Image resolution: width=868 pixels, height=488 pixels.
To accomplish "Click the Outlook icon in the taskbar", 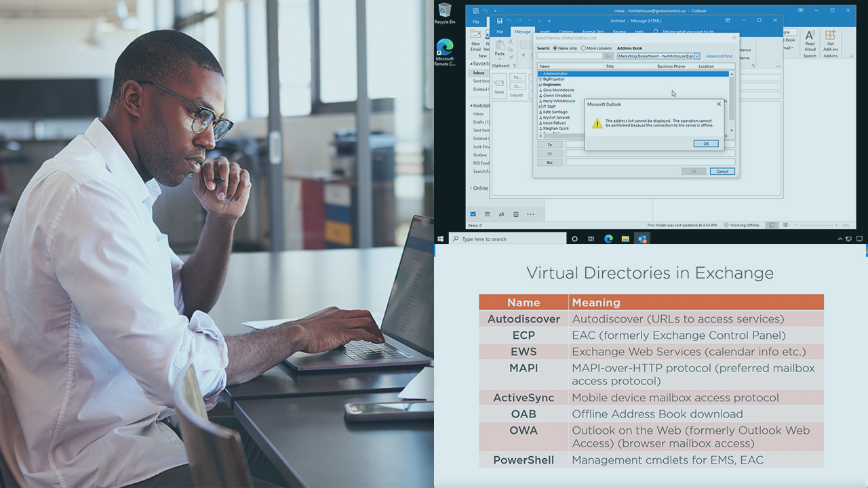I will pyautogui.click(x=642, y=239).
